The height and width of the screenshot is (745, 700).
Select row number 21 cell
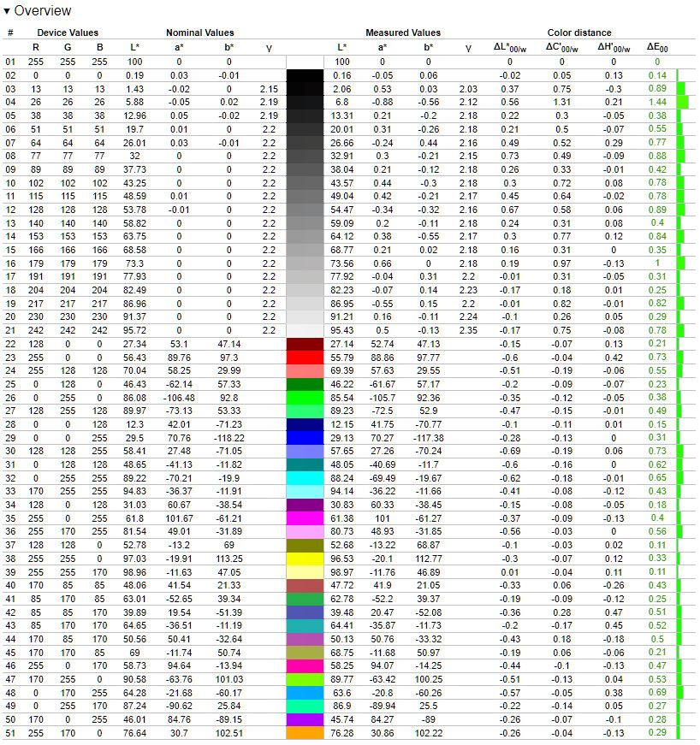10,330
